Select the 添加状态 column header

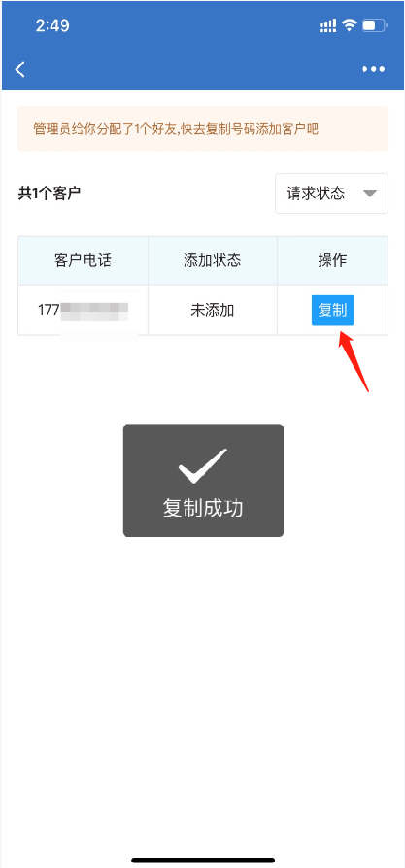pos(212,261)
